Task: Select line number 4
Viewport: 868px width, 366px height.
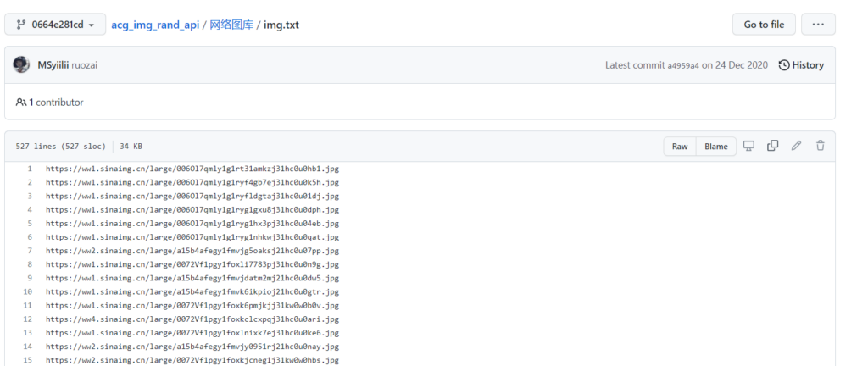Action: point(30,210)
